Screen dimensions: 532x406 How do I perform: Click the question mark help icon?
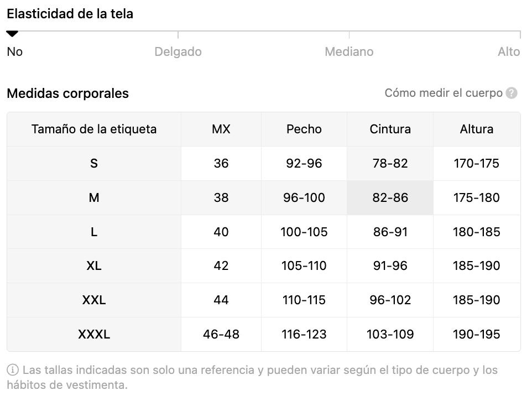click(512, 93)
